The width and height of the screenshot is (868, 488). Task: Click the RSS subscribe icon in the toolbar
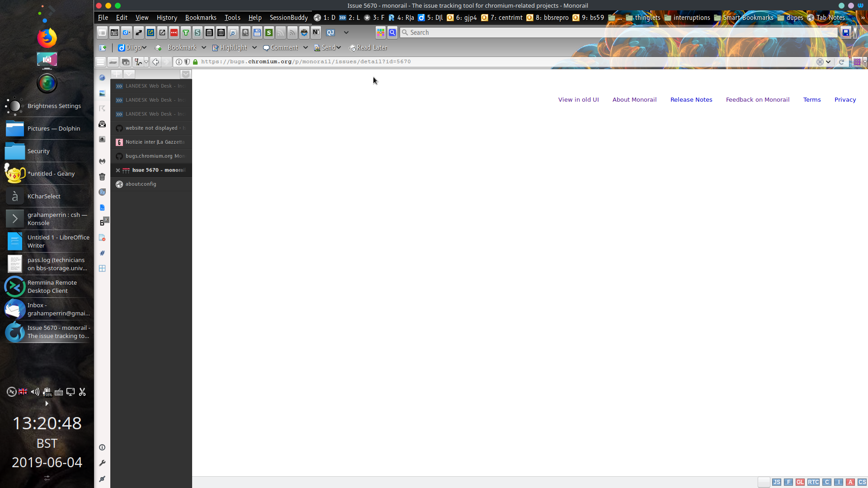click(293, 33)
